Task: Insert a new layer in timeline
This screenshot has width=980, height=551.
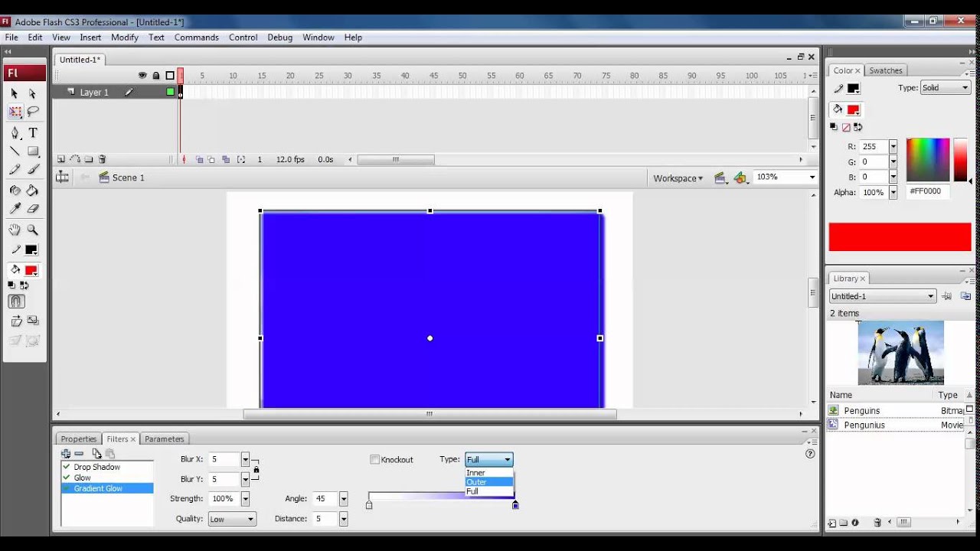Action: point(61,159)
